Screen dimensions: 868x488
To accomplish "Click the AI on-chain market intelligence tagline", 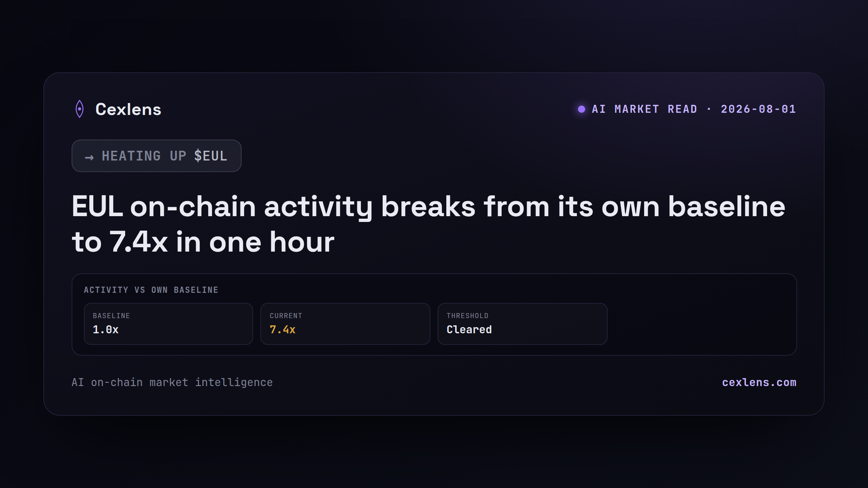I will pos(172,382).
